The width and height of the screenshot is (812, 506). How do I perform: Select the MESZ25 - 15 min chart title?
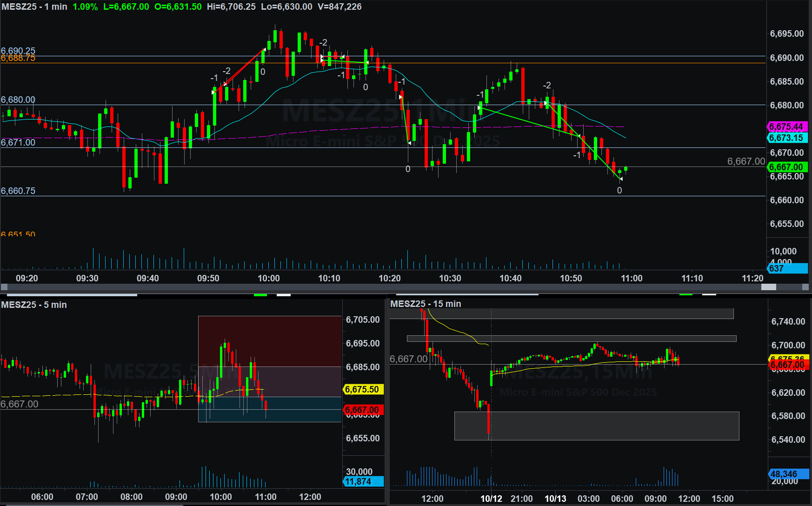(426, 304)
